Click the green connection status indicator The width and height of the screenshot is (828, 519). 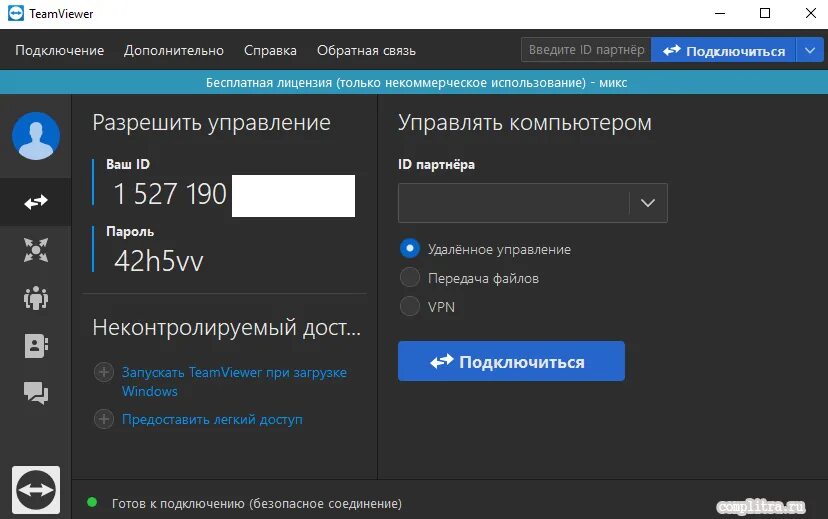pos(92,502)
